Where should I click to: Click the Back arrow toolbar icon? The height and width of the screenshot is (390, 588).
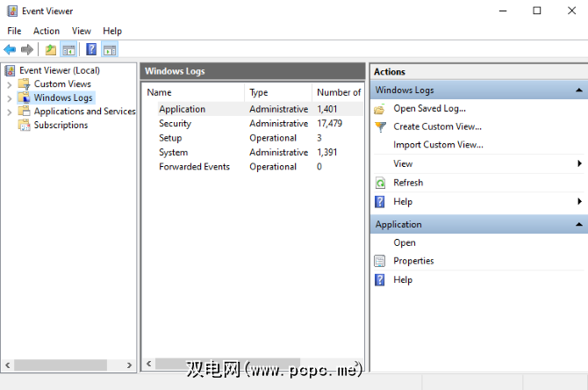pyautogui.click(x=10, y=49)
